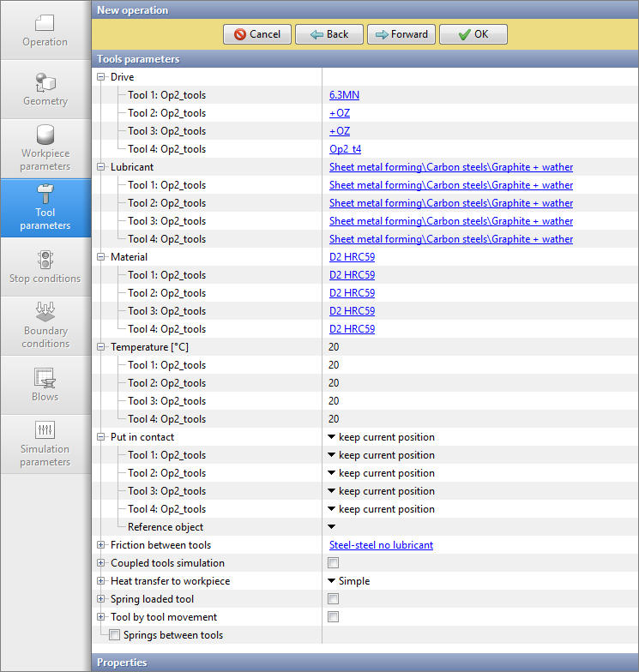Viewport: 639px width, 672px height.
Task: Open the Blows sidebar section
Action: tap(45, 385)
